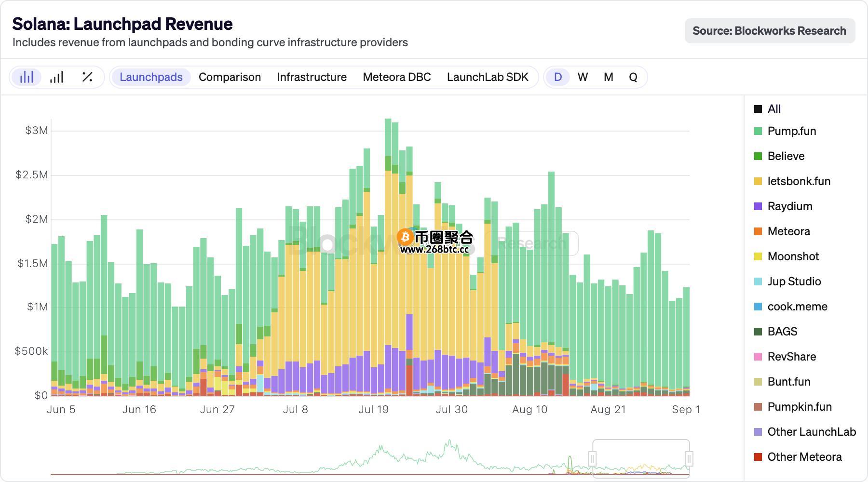Toggle Other LaunchLab series in legend

pos(805,432)
